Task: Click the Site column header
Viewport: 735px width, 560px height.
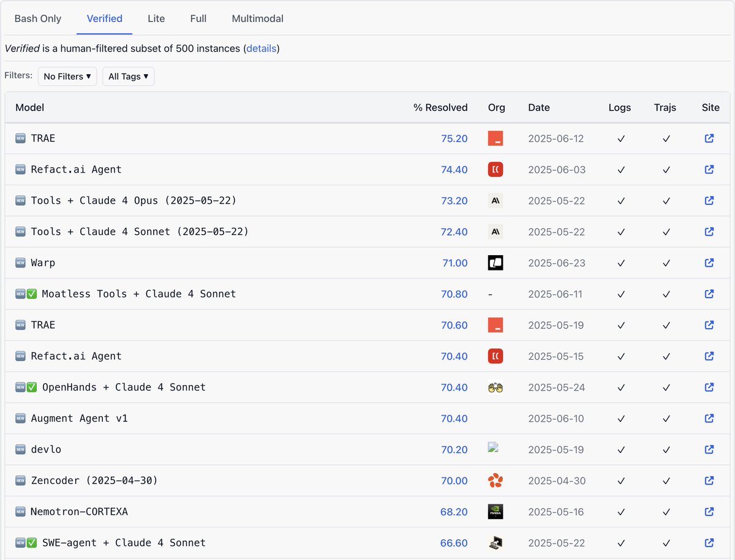Action: coord(710,108)
